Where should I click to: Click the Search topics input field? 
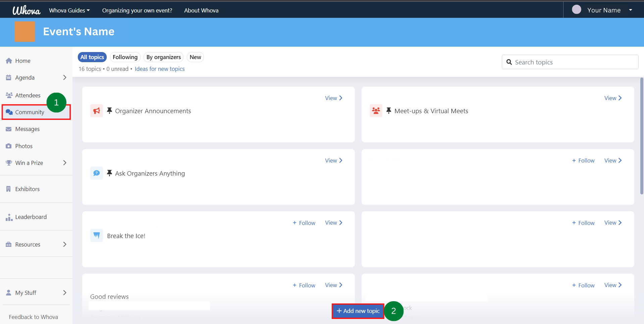[x=574, y=62]
